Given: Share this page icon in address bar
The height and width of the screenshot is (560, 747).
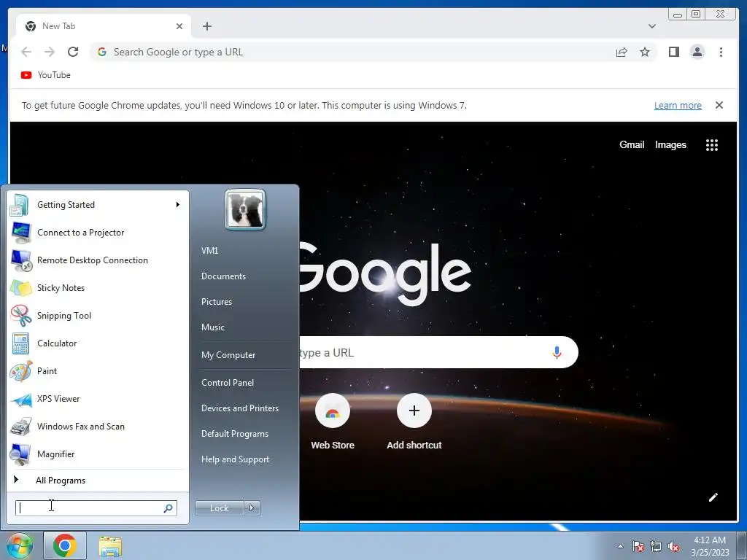Looking at the screenshot, I should click(x=622, y=52).
